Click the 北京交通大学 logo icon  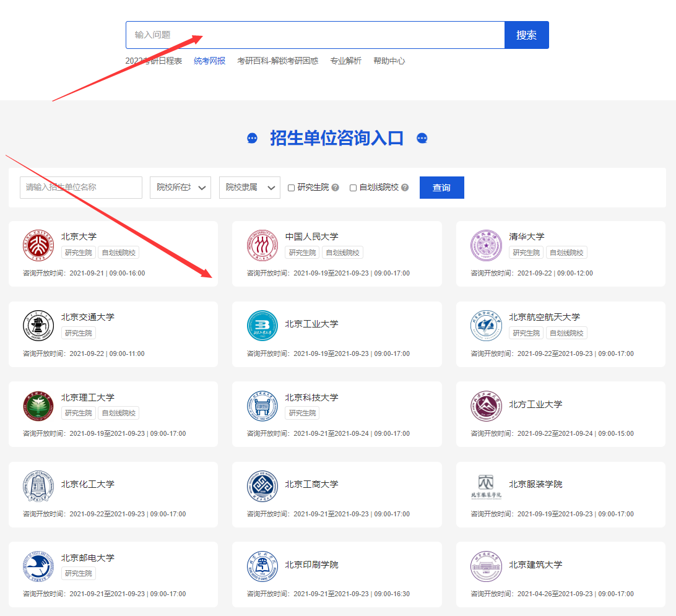38,326
